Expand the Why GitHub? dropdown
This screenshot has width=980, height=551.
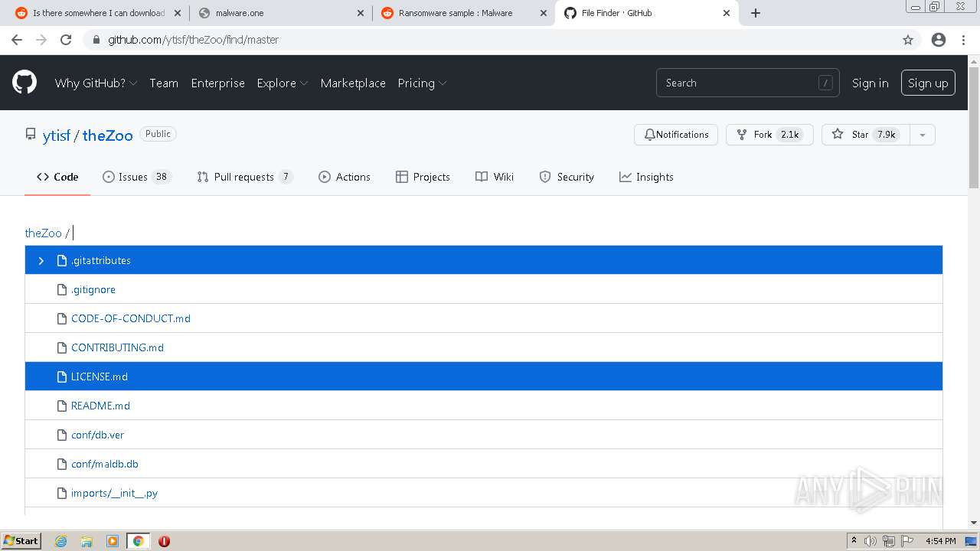tap(96, 83)
